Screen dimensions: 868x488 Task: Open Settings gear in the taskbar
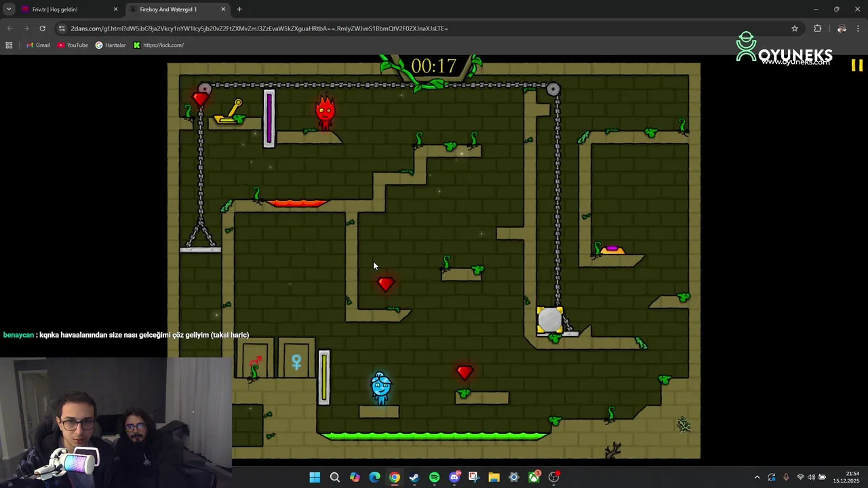click(513, 477)
